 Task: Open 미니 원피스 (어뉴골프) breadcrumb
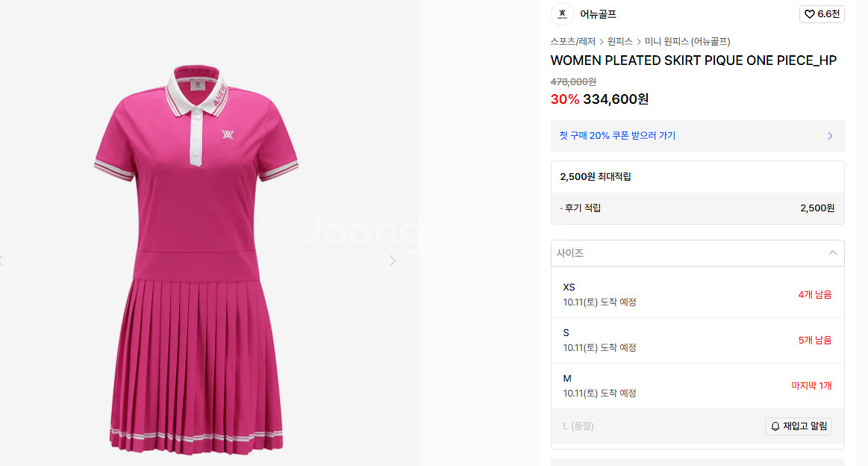pyautogui.click(x=687, y=42)
